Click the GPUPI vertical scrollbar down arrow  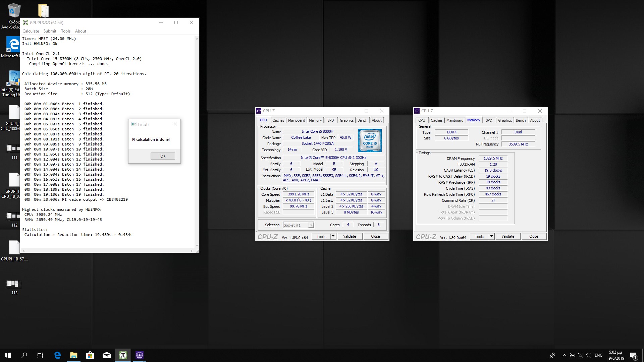pyautogui.click(x=197, y=245)
